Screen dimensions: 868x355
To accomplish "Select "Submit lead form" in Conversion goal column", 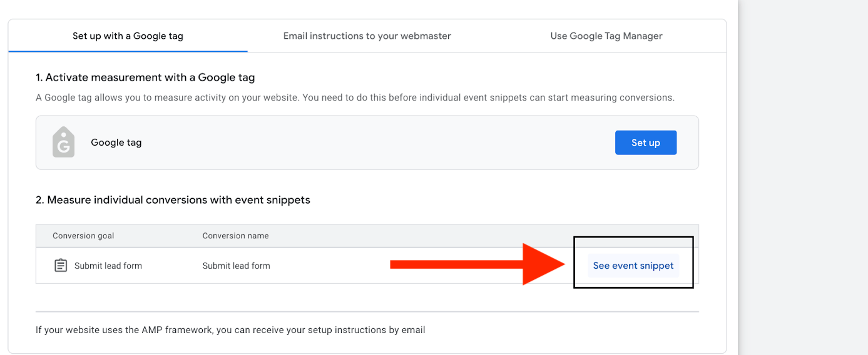I will pyautogui.click(x=108, y=266).
